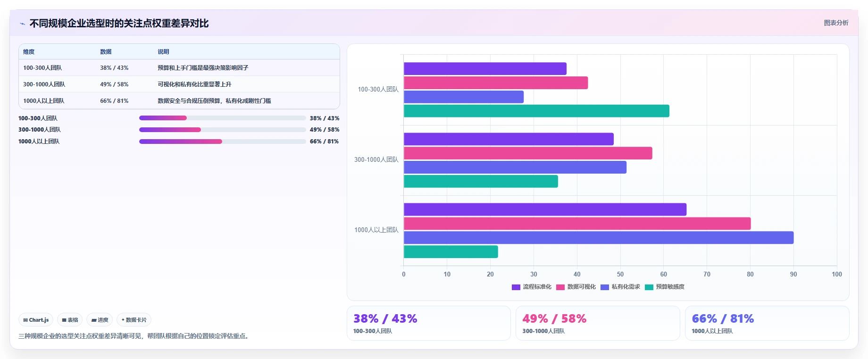This screenshot has width=868, height=359.
Task: Click the 100-300人团队 label in the progress list
Action: point(38,118)
